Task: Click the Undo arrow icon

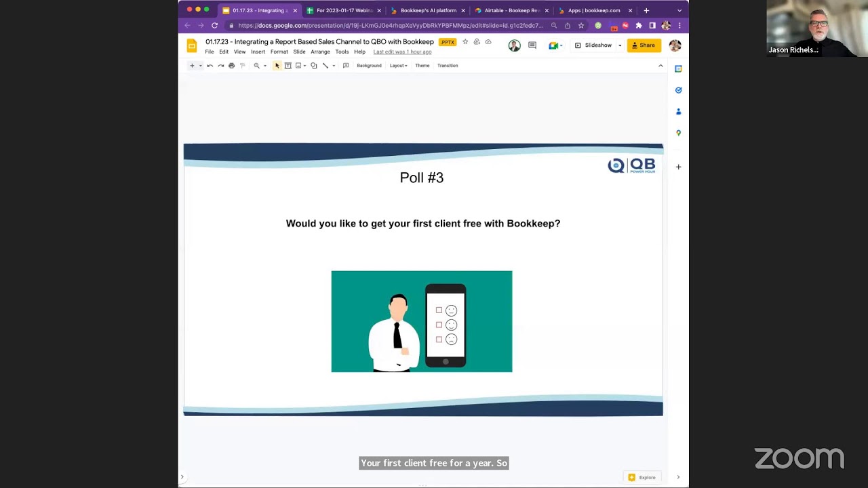Action: tap(210, 66)
